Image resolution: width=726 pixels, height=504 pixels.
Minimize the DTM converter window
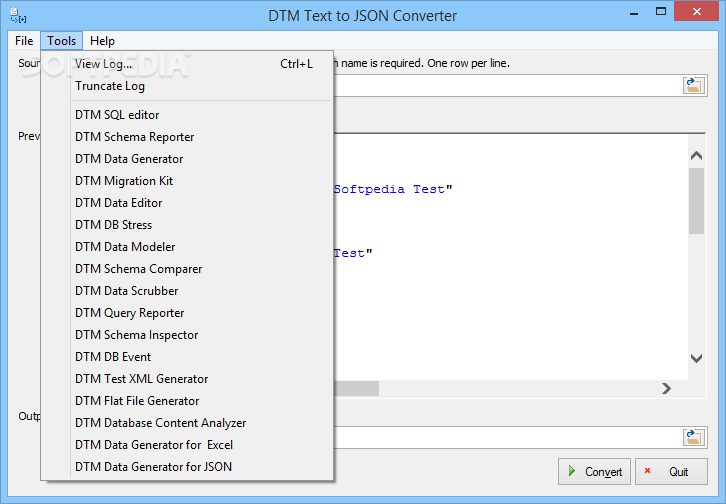click(634, 13)
